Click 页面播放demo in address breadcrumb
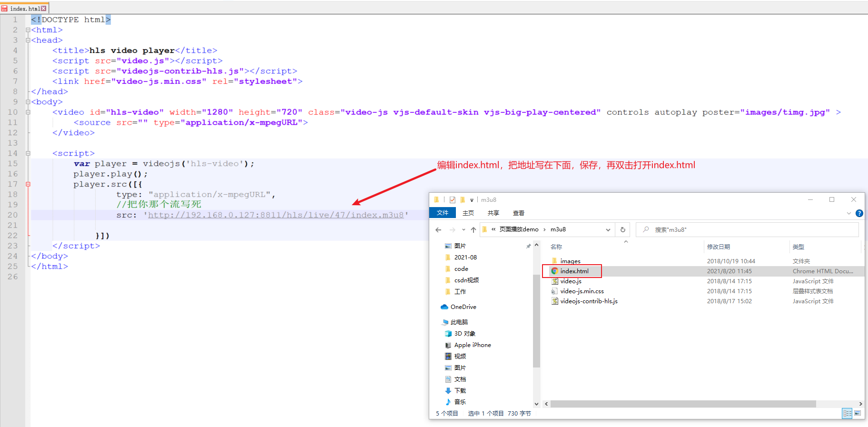The width and height of the screenshot is (868, 427). (x=519, y=229)
